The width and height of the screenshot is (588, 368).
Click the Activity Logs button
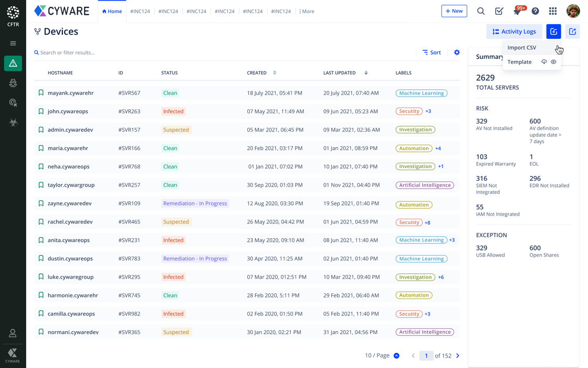point(513,32)
